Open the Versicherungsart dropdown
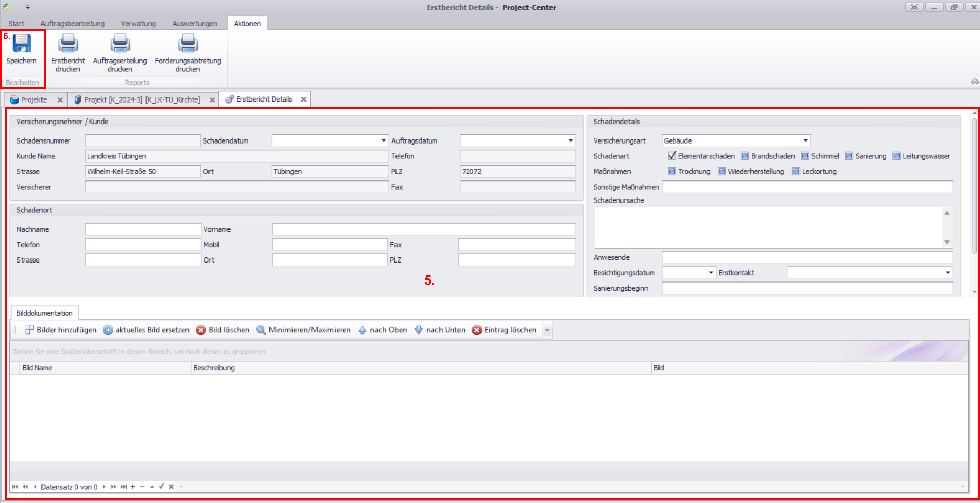980x503 pixels. 805,140
